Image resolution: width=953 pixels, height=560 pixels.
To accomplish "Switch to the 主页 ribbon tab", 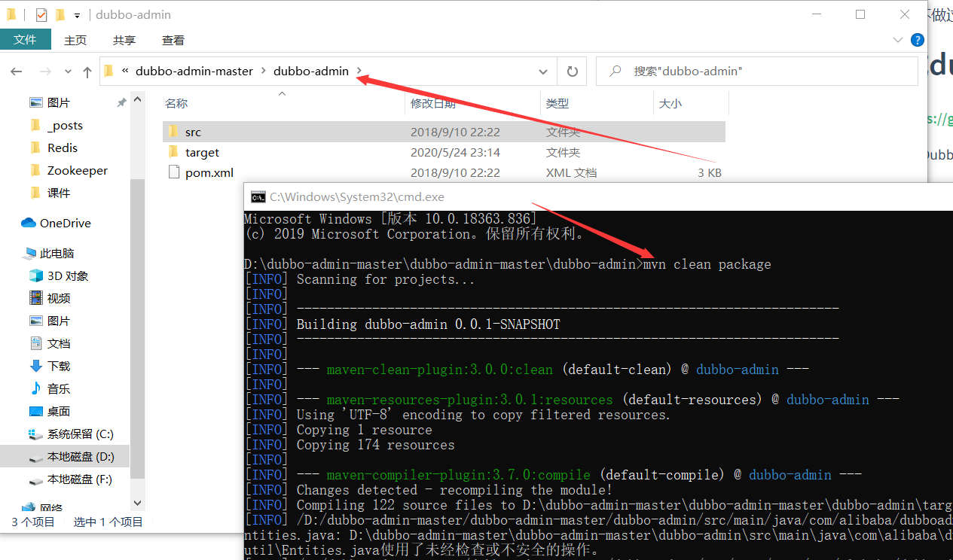I will 75,41.
